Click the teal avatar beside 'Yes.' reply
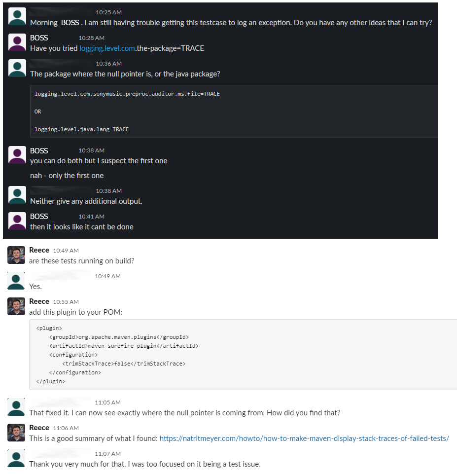 (x=16, y=281)
